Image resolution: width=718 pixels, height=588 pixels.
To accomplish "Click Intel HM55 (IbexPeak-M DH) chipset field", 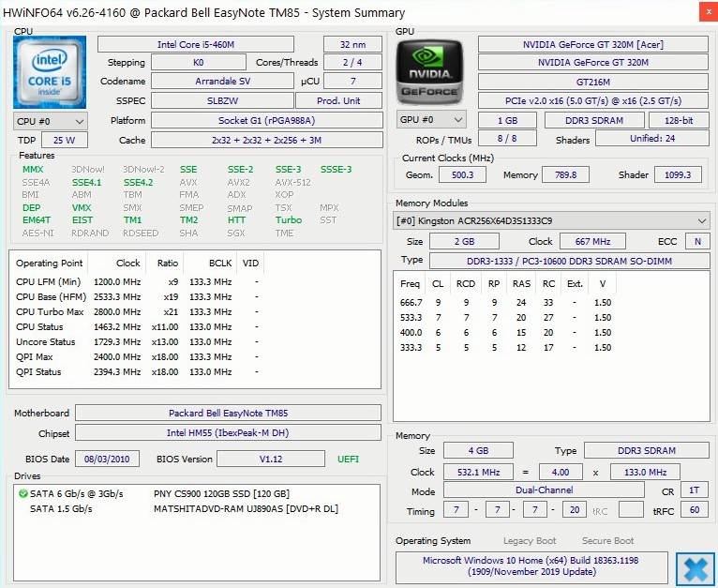I will click(228, 432).
